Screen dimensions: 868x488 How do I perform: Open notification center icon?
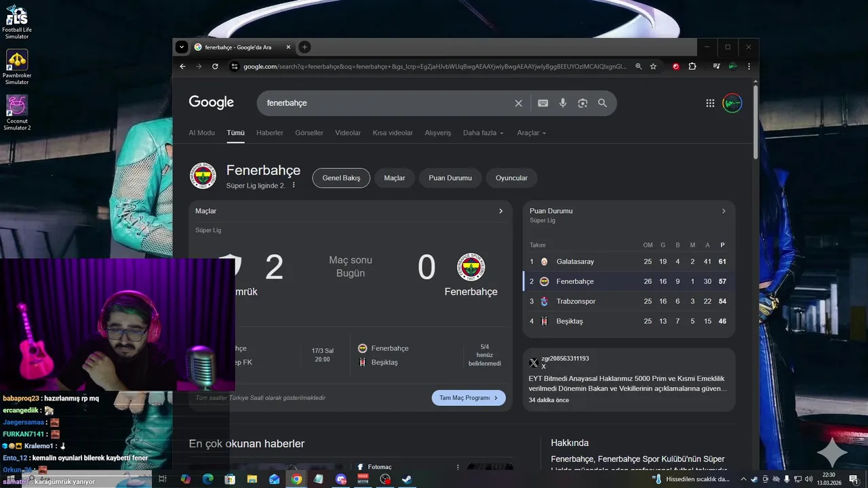point(854,479)
